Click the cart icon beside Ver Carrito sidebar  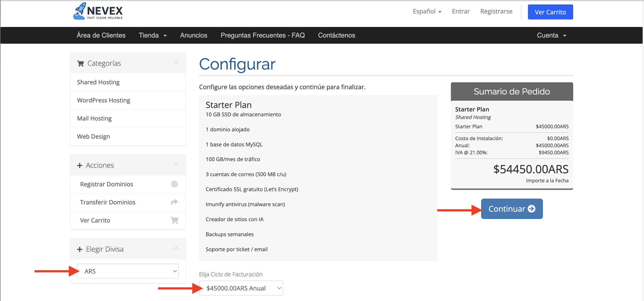click(x=174, y=220)
